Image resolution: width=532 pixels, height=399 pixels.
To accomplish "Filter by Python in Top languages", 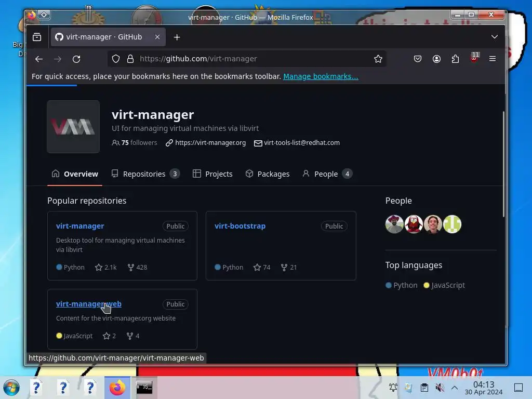I will tap(402, 285).
